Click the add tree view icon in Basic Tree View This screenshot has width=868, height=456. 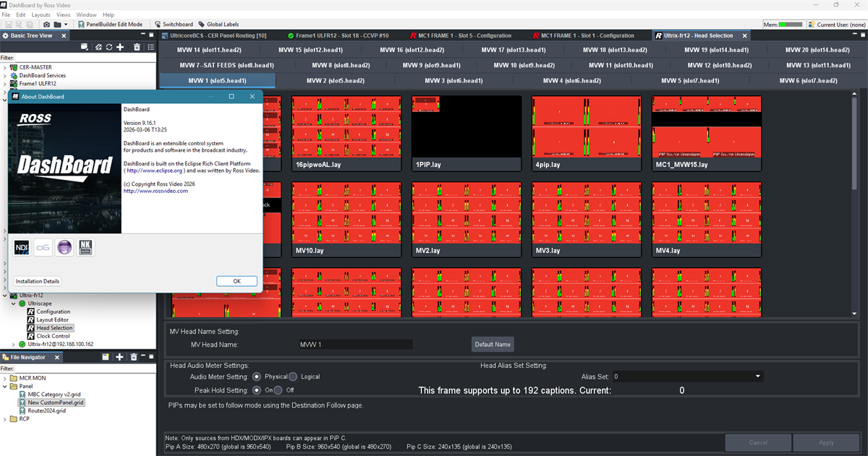(85, 47)
